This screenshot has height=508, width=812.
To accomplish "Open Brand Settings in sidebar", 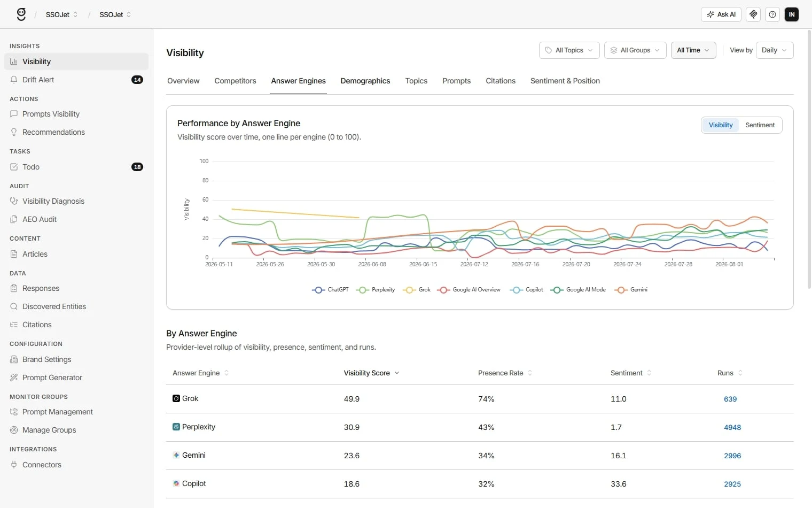I will [76, 359].
